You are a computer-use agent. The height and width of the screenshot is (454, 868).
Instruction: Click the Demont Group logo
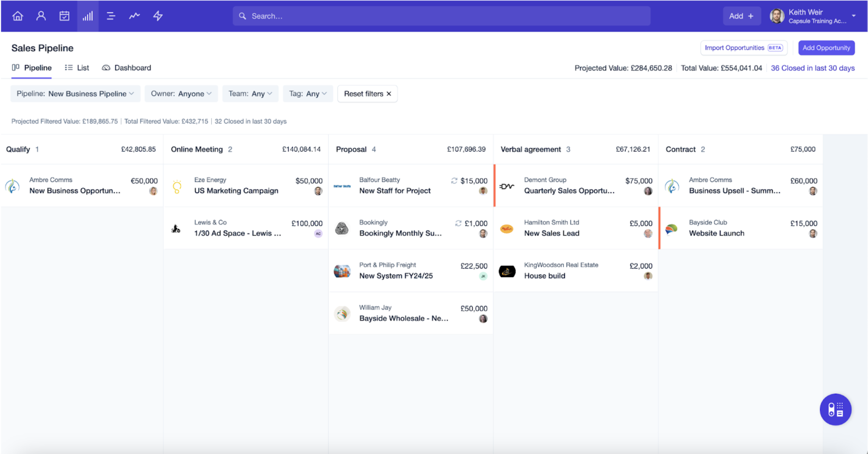507,186
